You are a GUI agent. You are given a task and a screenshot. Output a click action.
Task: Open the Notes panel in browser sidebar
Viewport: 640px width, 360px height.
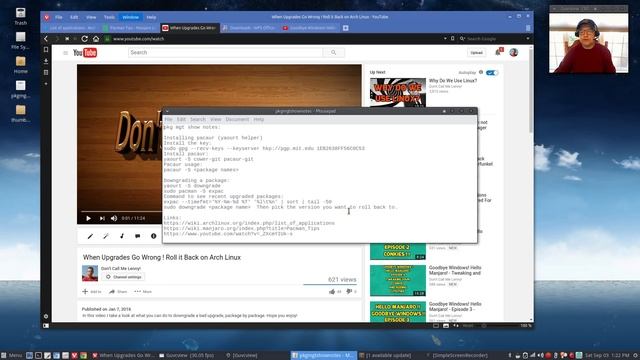46,72
